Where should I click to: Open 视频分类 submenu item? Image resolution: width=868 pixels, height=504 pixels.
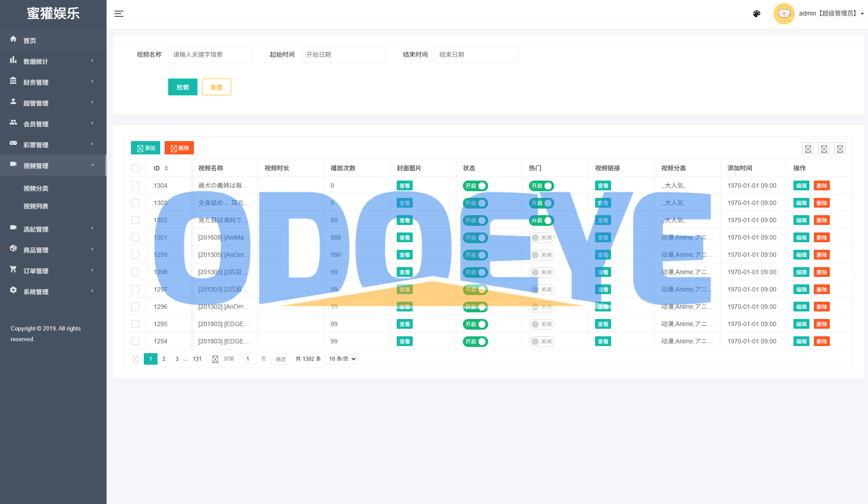pyautogui.click(x=36, y=189)
